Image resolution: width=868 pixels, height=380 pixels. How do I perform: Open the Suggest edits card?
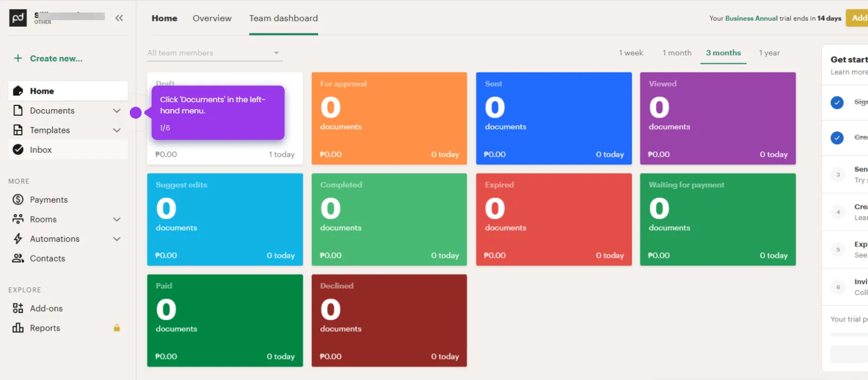[x=225, y=219]
